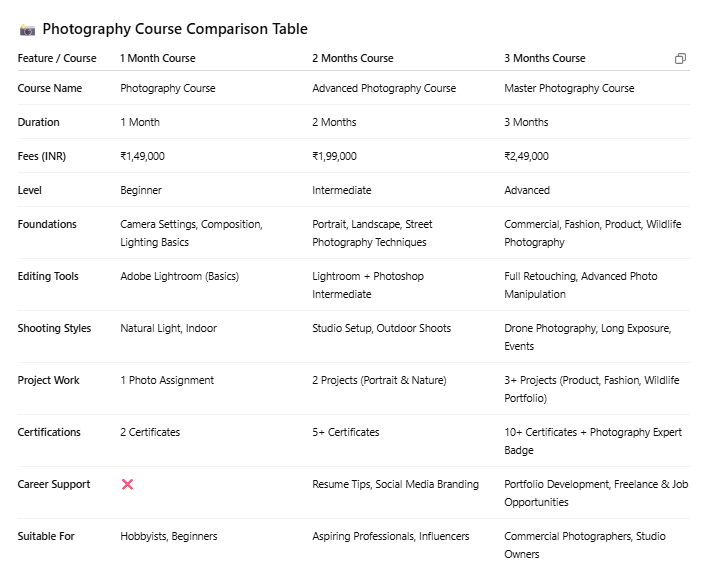Select the "Editing Tools" row label
The width and height of the screenshot is (712, 577).
pos(48,277)
